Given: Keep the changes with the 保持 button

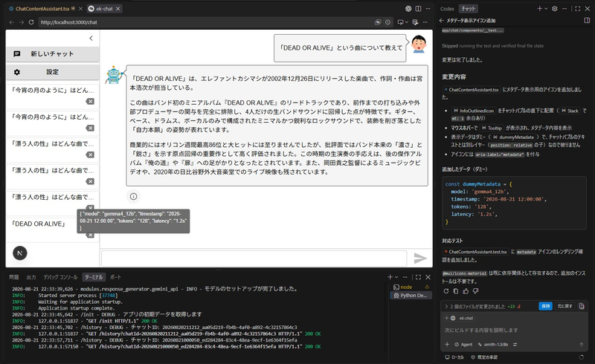Looking at the screenshot, I should click(x=546, y=306).
